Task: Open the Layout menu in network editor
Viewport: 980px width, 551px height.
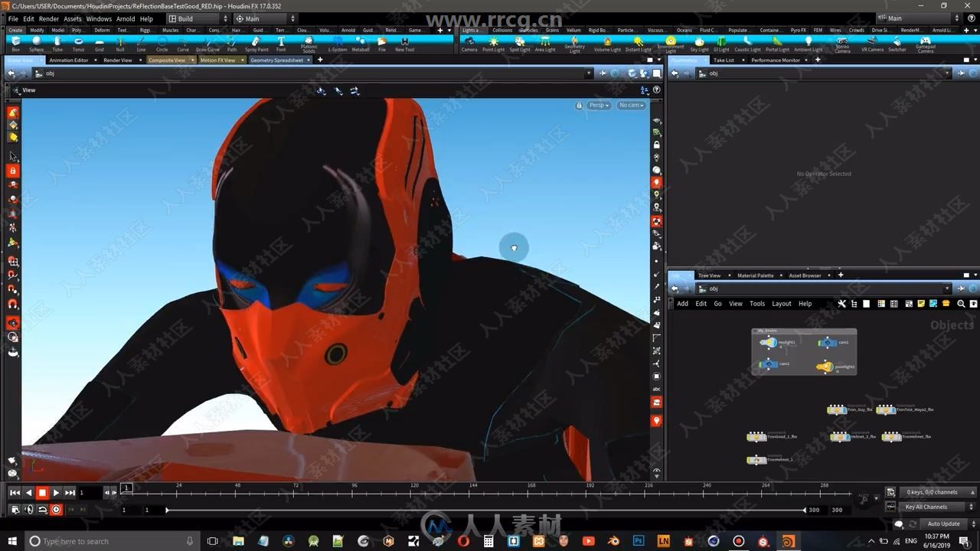Action: [x=781, y=304]
